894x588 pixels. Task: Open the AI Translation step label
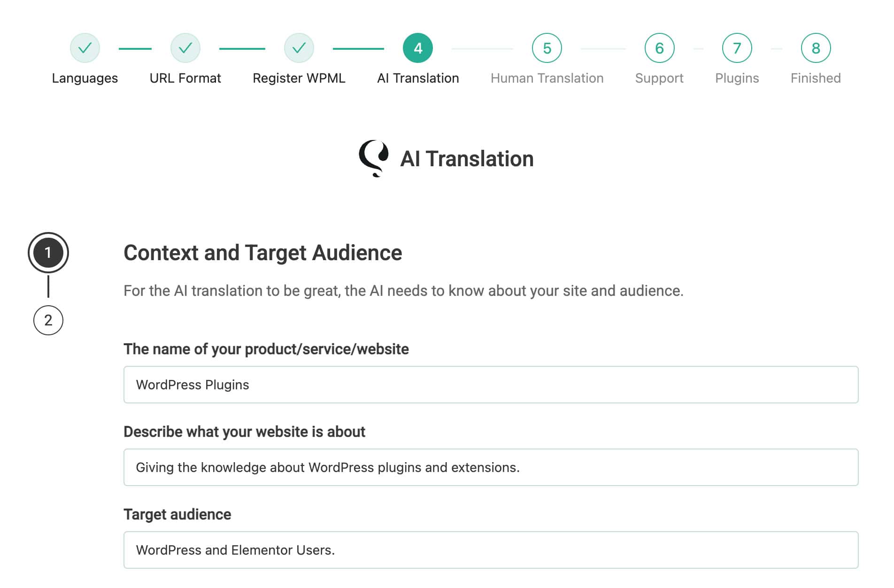point(418,78)
